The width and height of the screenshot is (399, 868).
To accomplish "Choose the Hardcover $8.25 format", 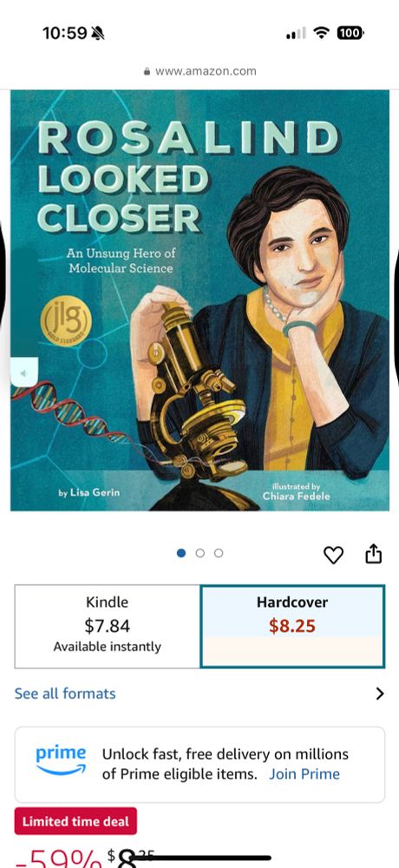I will 292,626.
